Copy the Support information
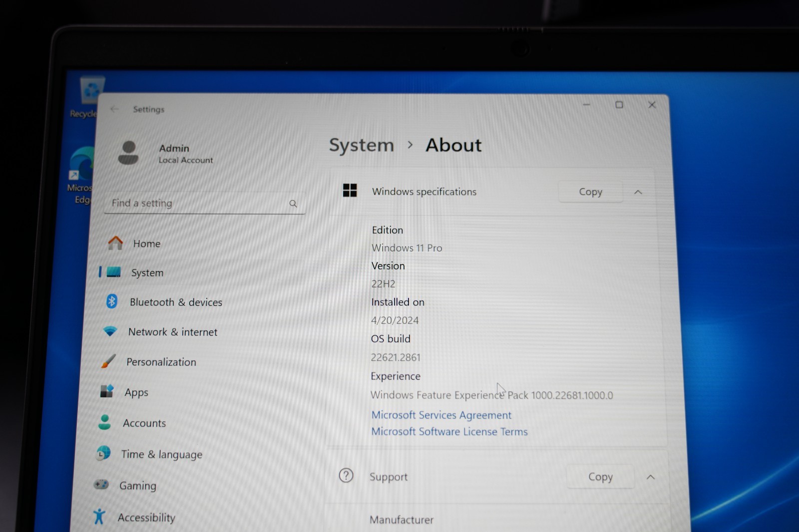Image resolution: width=799 pixels, height=532 pixels. (x=600, y=477)
